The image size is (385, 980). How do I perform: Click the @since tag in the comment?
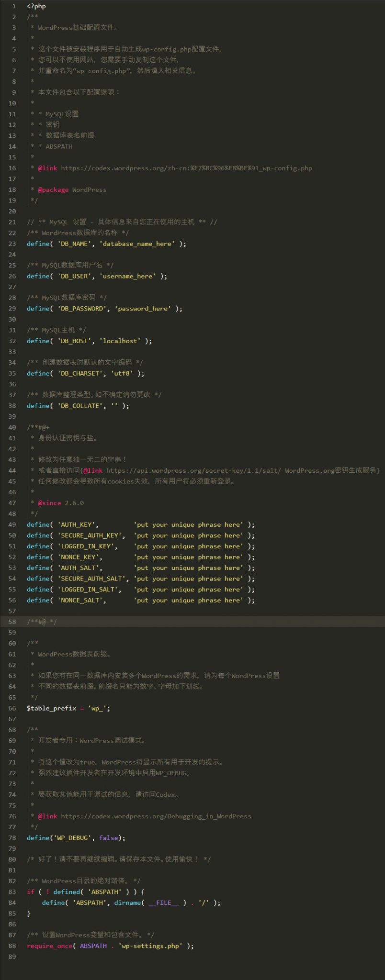pos(49,503)
